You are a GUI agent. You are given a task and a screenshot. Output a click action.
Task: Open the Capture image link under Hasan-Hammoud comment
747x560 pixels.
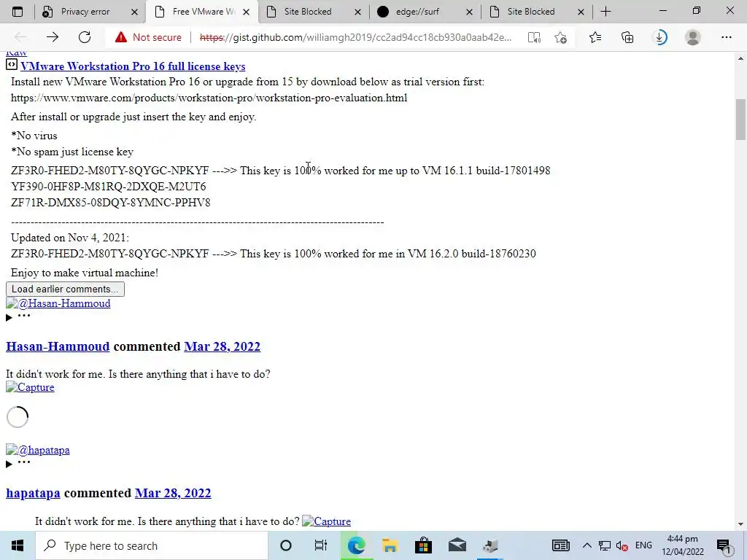click(x=30, y=387)
